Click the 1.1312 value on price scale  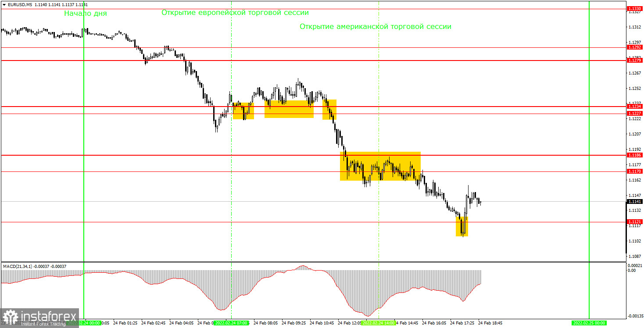pos(634,27)
